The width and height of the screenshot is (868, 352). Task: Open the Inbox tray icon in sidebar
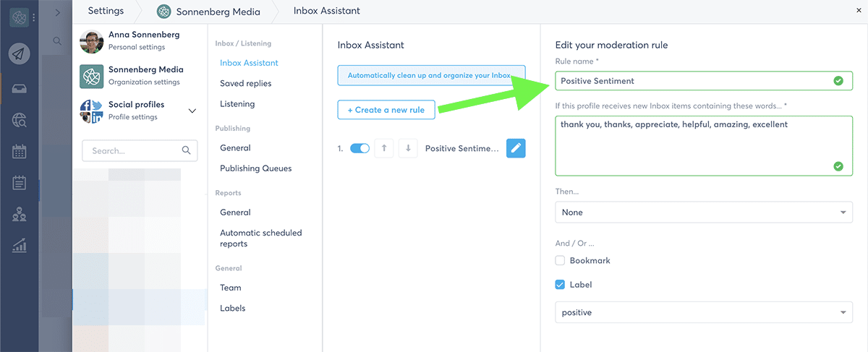(20, 89)
